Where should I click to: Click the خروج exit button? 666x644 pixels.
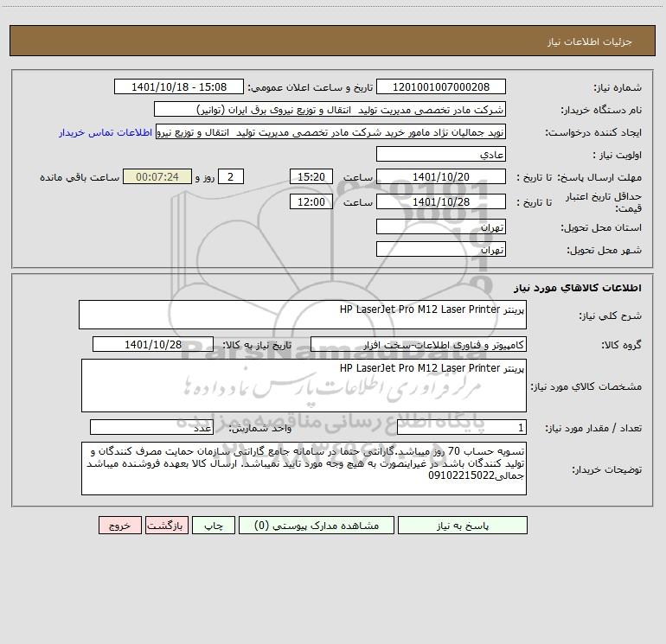point(119,525)
